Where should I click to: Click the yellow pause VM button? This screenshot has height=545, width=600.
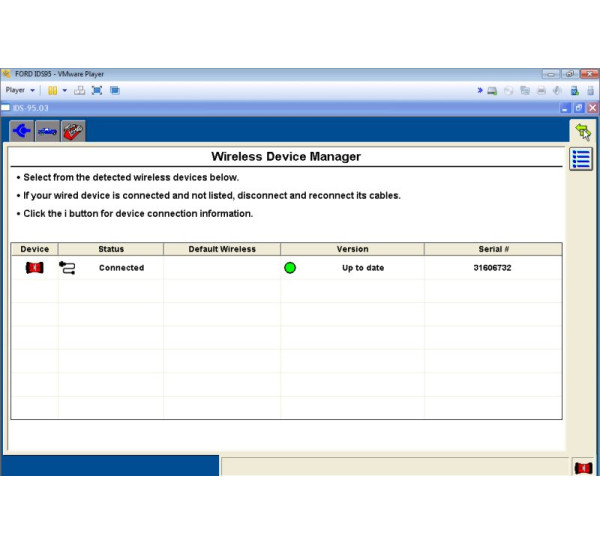(x=52, y=90)
